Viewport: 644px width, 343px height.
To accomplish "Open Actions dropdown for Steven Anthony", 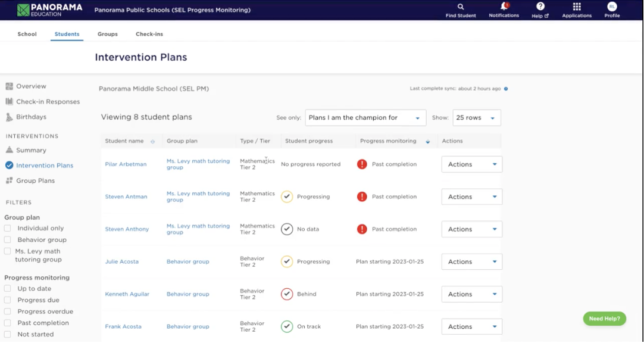I will (471, 229).
